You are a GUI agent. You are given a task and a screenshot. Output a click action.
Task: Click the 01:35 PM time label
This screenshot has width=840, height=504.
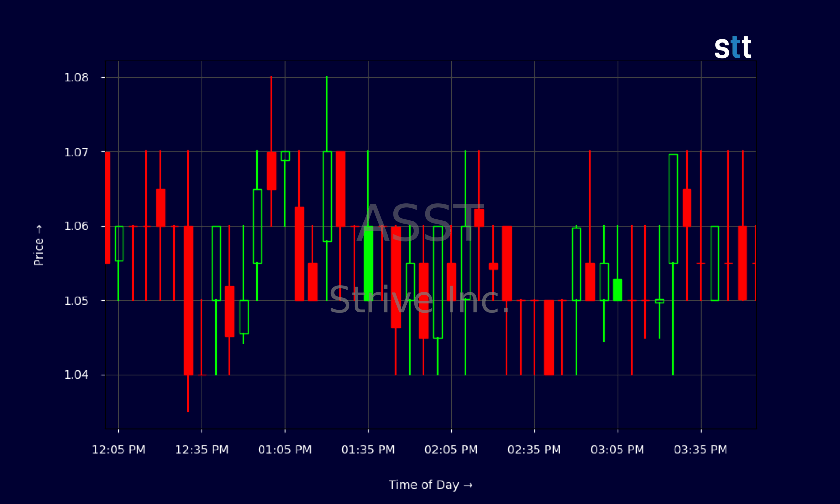(x=368, y=450)
